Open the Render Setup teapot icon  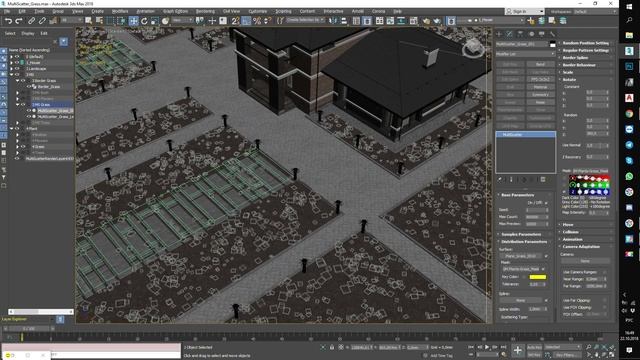click(x=426, y=20)
